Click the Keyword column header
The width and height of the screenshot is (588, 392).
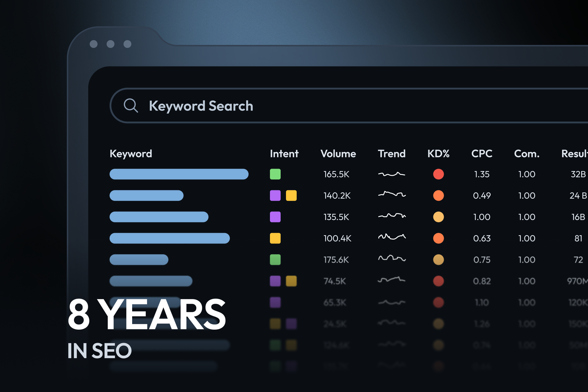131,154
